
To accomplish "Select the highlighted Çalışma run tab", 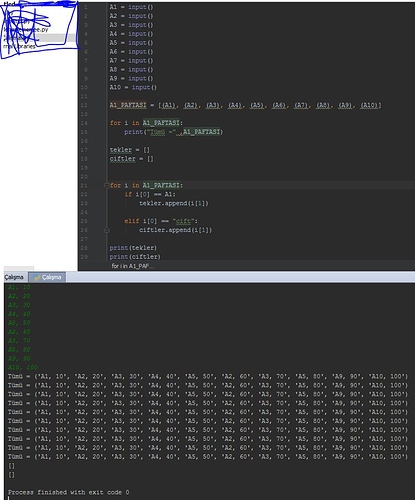I will 47,277.
